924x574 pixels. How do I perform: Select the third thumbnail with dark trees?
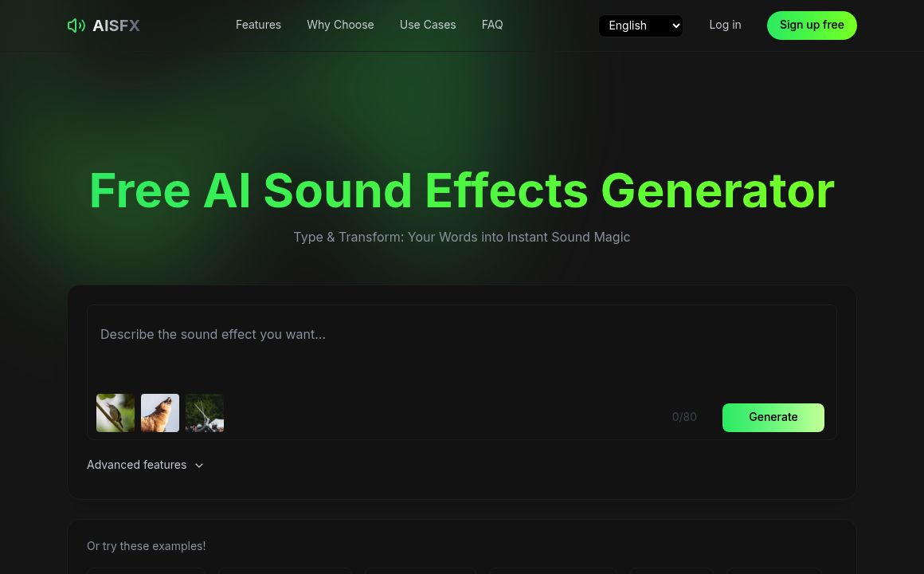(205, 413)
